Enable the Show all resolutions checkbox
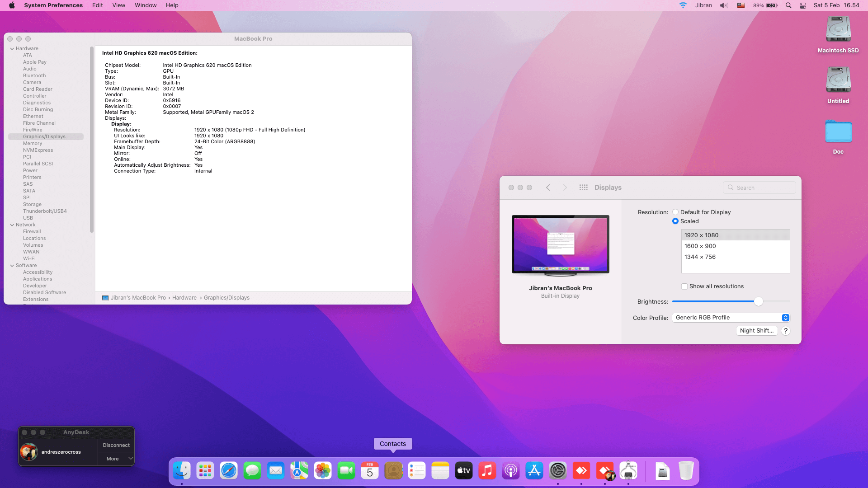The width and height of the screenshot is (868, 488). coord(684,286)
